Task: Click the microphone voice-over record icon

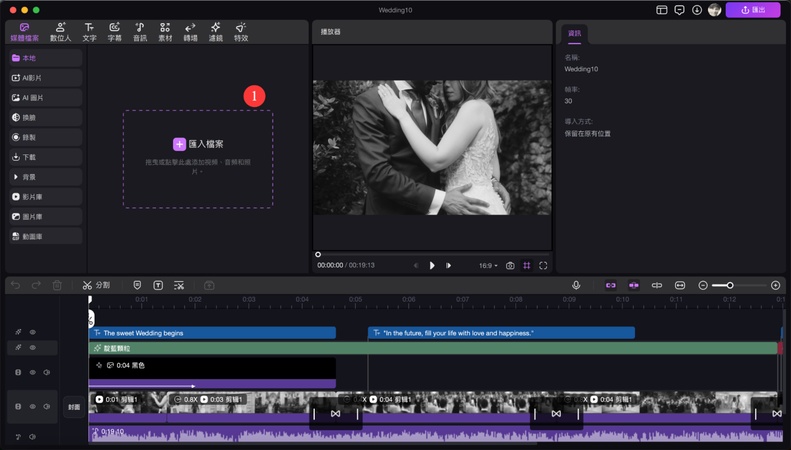Action: point(577,285)
